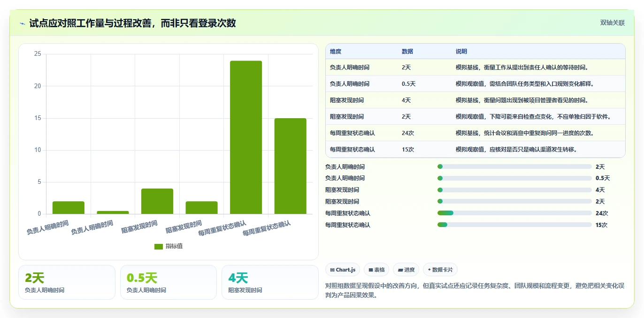Click the shortest chart bar at 0.5
The width and height of the screenshot is (644, 318).
click(x=113, y=212)
